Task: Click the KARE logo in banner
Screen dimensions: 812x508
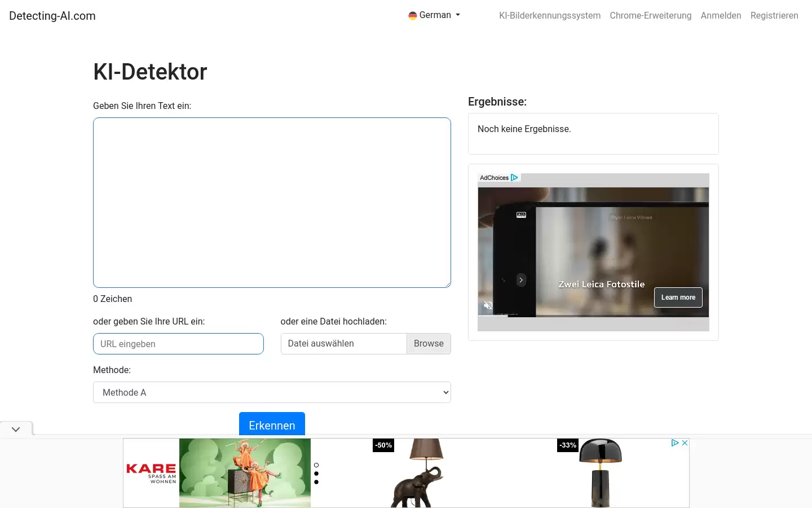Action: point(151,473)
